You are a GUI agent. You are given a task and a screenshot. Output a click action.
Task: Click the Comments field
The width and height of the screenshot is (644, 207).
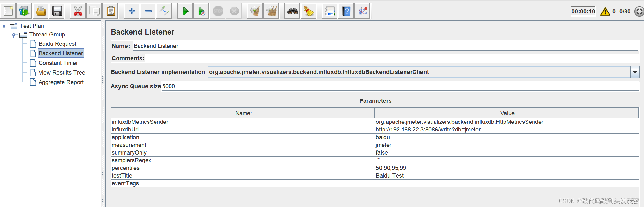tap(392, 58)
